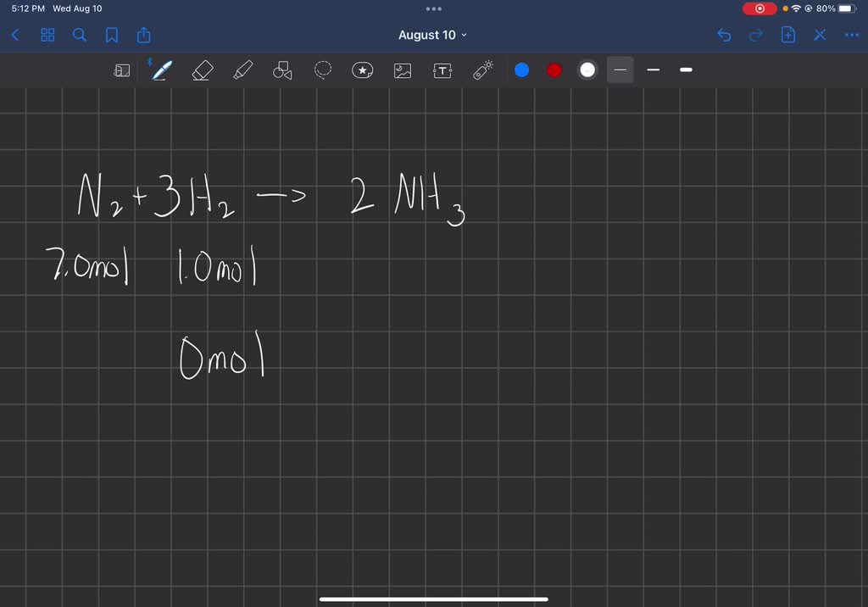Select the Pen tool

[x=162, y=70]
